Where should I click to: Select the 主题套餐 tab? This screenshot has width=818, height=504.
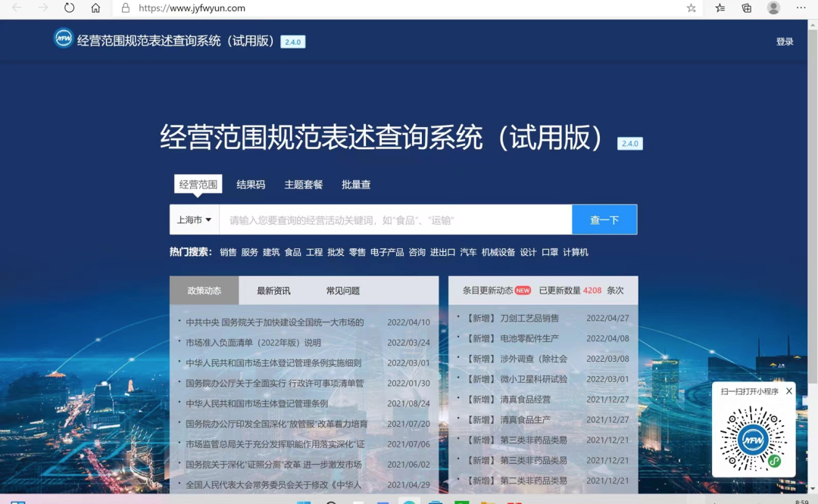coord(303,185)
